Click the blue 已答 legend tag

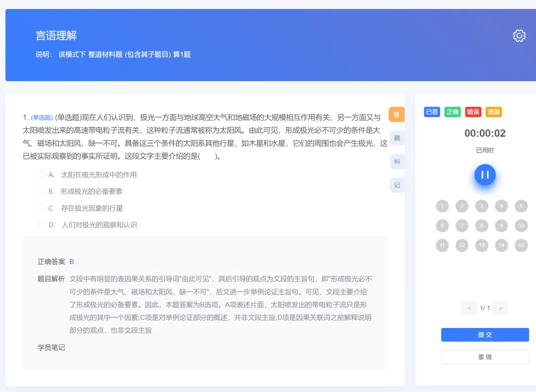(x=432, y=112)
